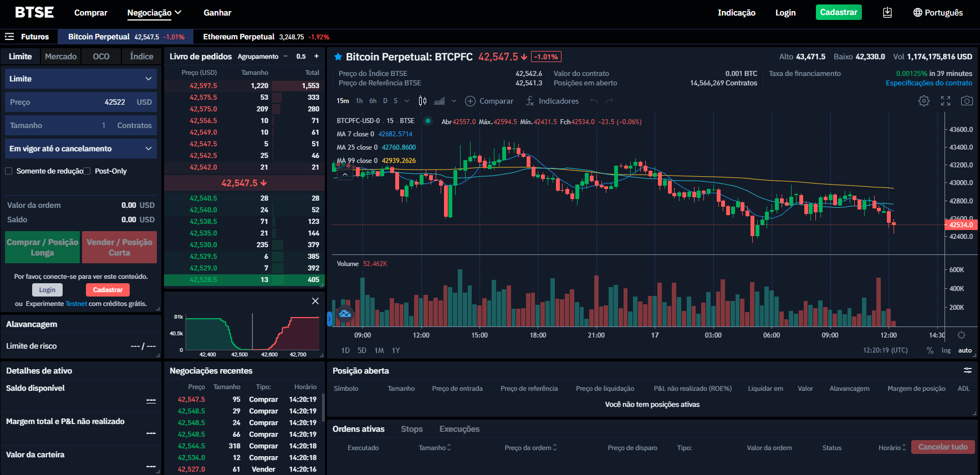Expand more timeframe options chevron
The image size is (980, 475).
pyautogui.click(x=407, y=101)
